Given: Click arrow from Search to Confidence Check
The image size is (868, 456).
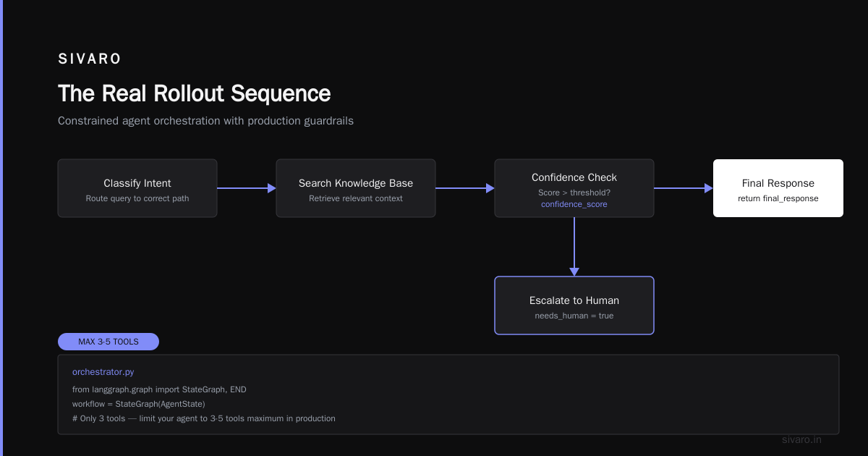Looking at the screenshot, I should coord(465,188).
